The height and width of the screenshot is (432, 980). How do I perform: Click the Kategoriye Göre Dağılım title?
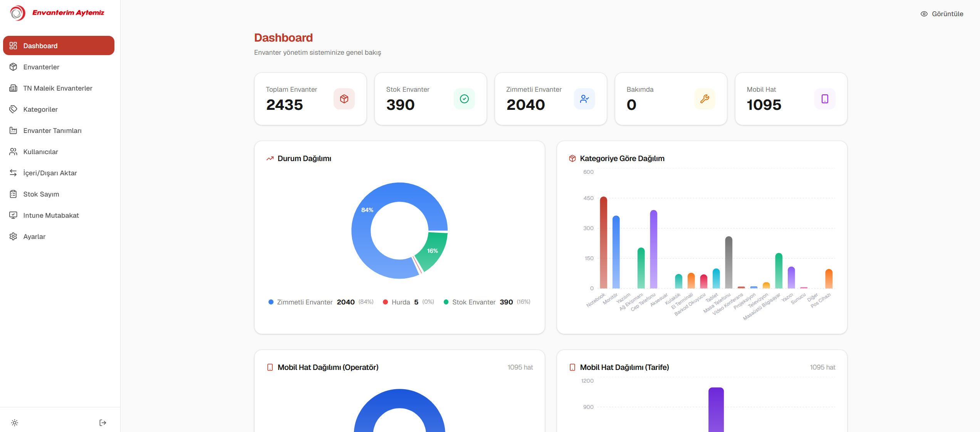(622, 158)
